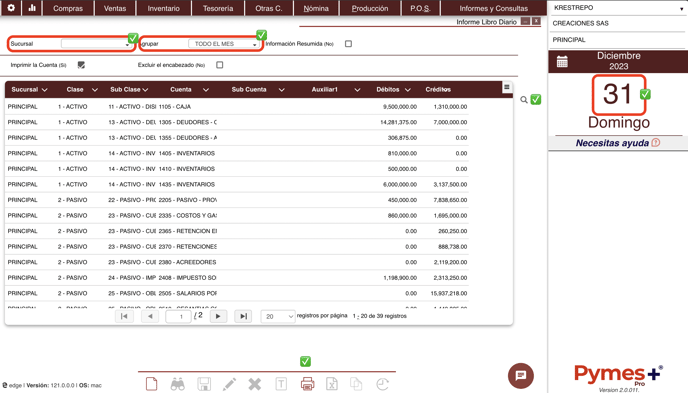The height and width of the screenshot is (393, 688).
Task: Click the page number input field
Action: [178, 316]
